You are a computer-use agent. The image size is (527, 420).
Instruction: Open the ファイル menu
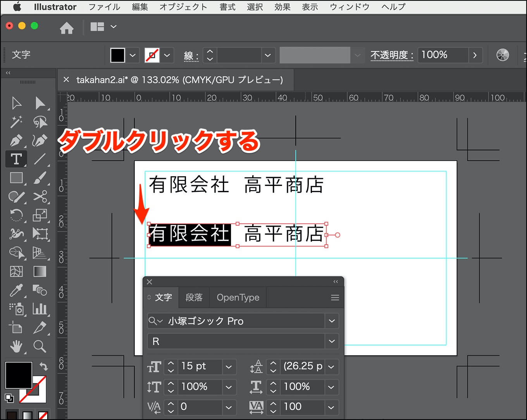click(x=104, y=7)
